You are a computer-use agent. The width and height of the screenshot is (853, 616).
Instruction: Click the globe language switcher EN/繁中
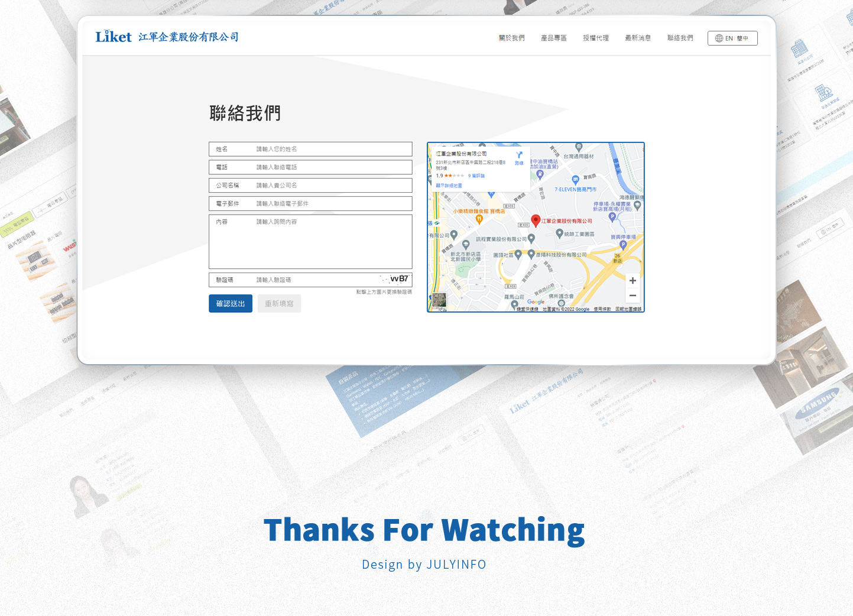click(732, 38)
